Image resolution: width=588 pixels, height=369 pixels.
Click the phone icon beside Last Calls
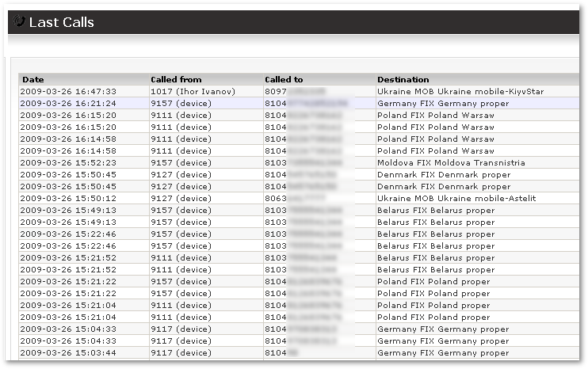click(19, 21)
